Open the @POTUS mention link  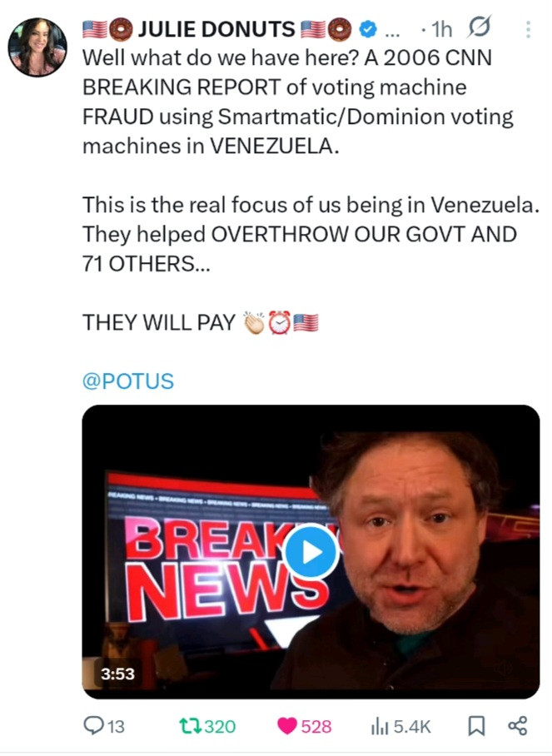coord(127,381)
